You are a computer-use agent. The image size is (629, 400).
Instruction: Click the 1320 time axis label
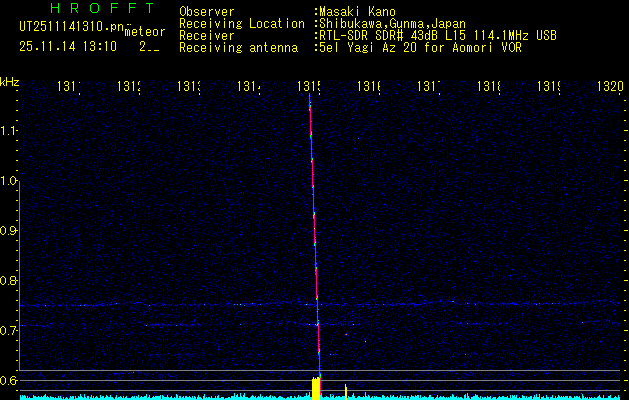pyautogui.click(x=609, y=87)
